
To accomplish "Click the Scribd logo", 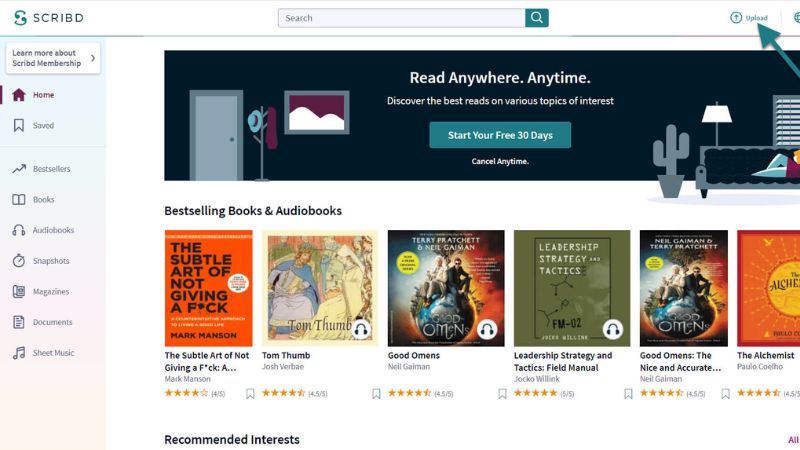I will (48, 18).
